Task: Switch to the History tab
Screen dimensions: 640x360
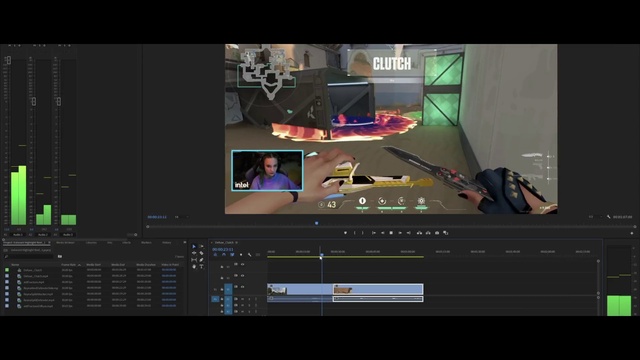Action: (167, 242)
